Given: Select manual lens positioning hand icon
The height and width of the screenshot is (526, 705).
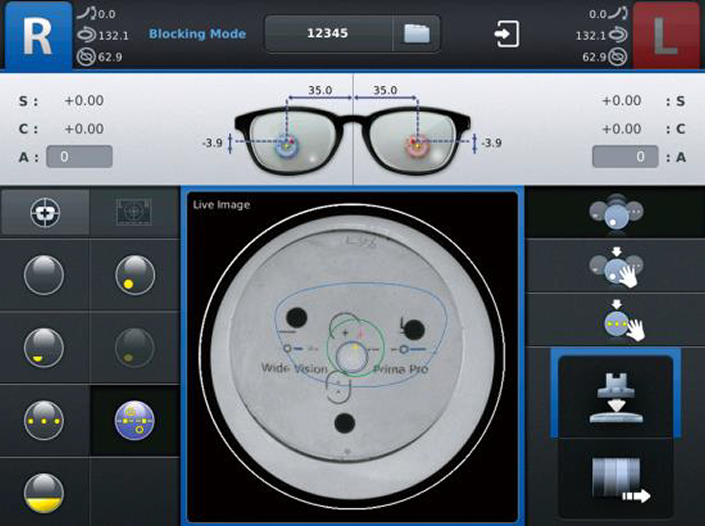Looking at the screenshot, I should coord(616,267).
